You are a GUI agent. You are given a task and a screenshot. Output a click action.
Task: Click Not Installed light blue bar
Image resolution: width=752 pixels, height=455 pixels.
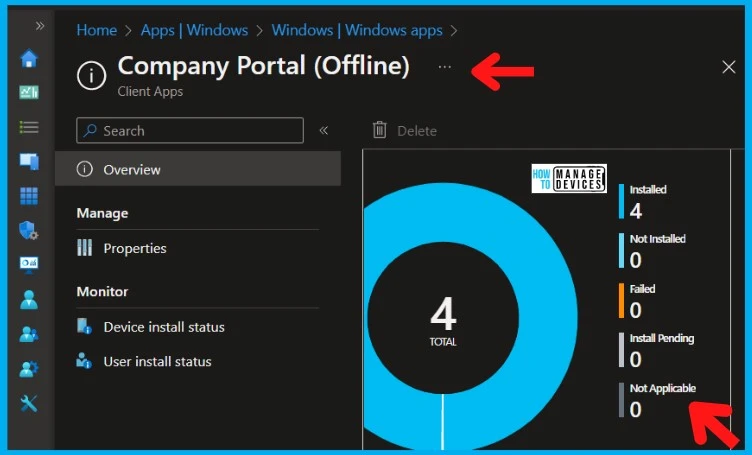[x=622, y=251]
